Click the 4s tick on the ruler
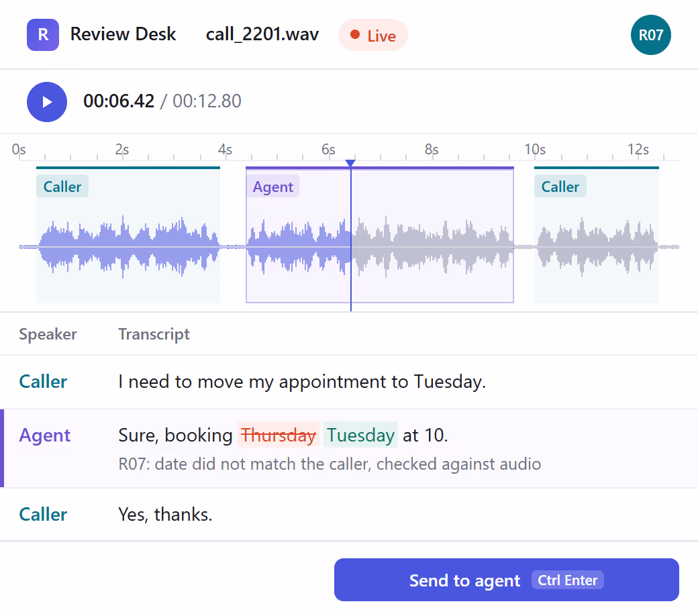This screenshot has width=698, height=616. [225, 150]
